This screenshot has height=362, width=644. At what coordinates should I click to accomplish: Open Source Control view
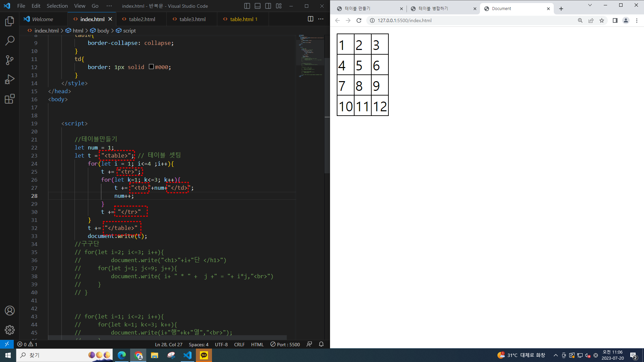coord(10,60)
